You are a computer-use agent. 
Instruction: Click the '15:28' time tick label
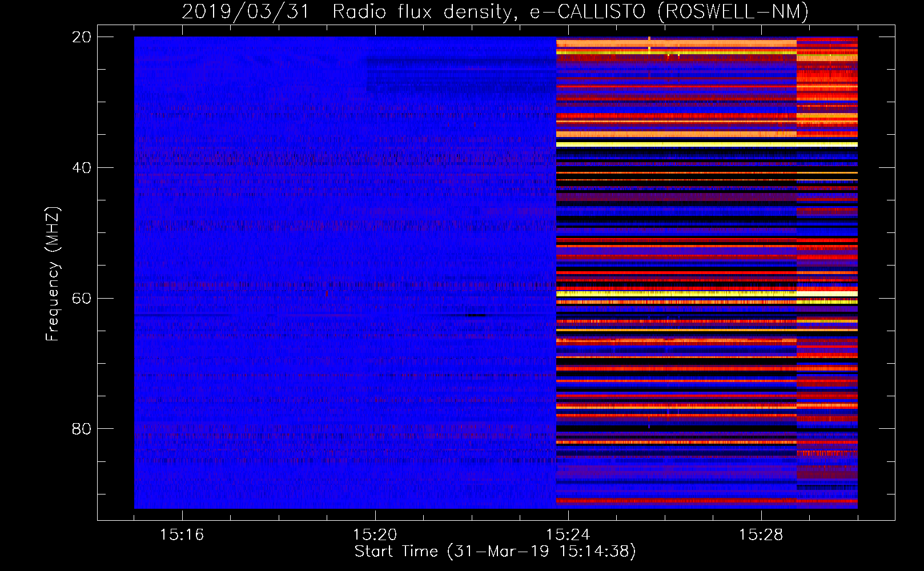click(761, 534)
